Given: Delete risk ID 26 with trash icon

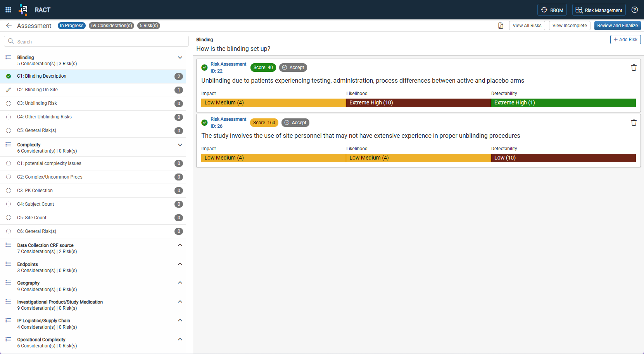Looking at the screenshot, I should coord(634,123).
